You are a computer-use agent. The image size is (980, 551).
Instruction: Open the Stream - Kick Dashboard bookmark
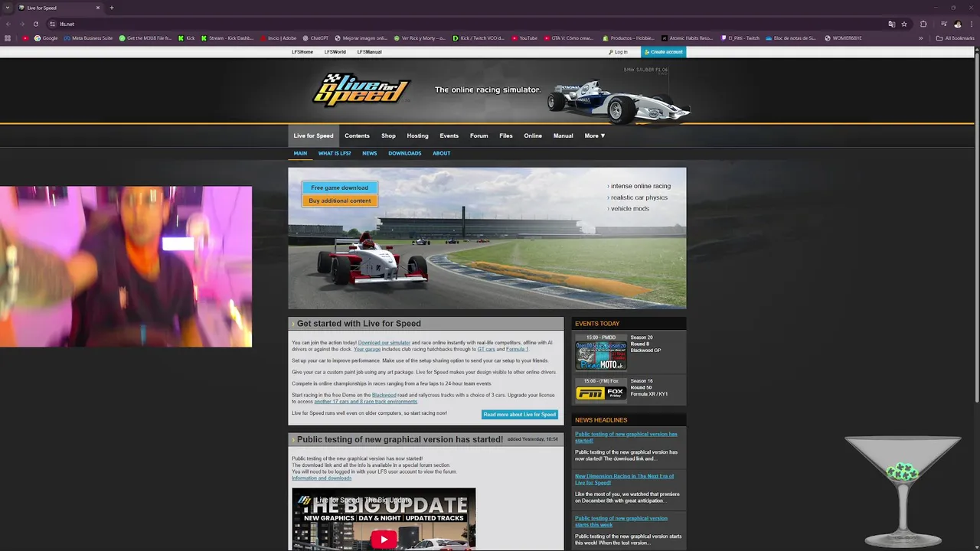pyautogui.click(x=227, y=37)
